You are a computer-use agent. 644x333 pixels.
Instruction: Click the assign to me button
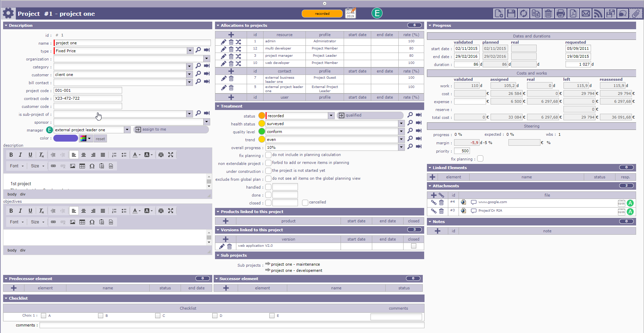(171, 130)
